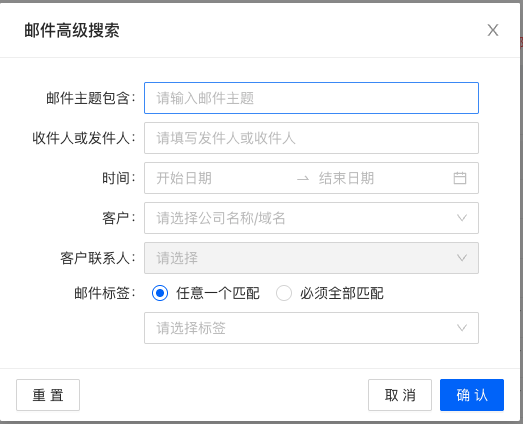Pick the 结束日期 end date field
The height and width of the screenshot is (424, 523).
[380, 178]
